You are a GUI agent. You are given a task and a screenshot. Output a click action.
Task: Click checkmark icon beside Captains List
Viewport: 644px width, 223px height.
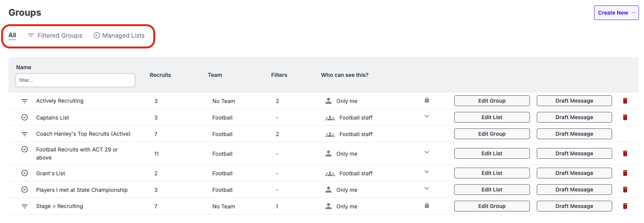25,117
